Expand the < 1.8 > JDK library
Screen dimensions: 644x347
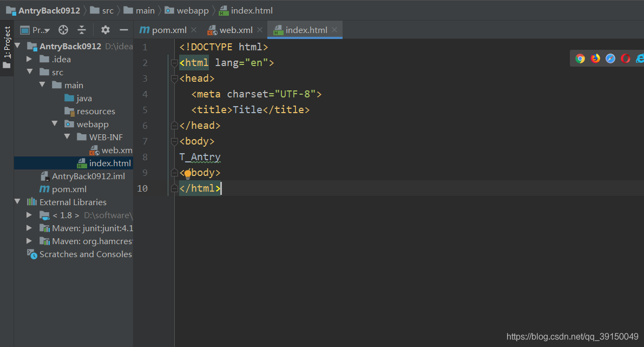(x=29, y=215)
